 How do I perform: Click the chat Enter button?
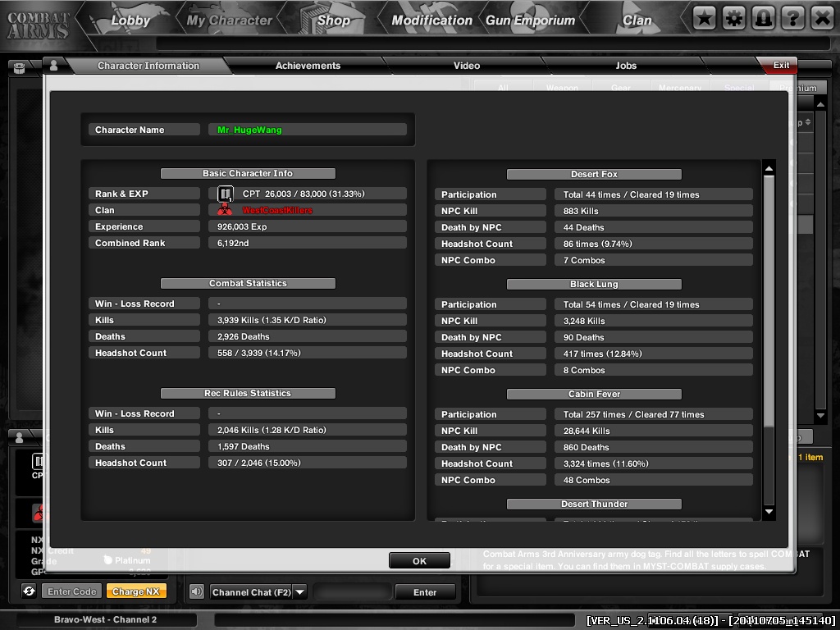click(425, 592)
